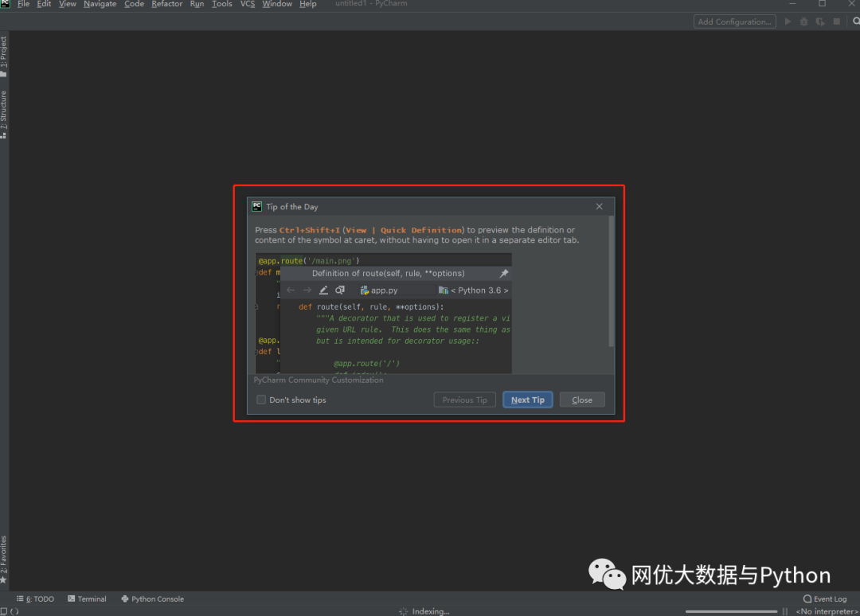Open the Python Console tool window

[x=152, y=598]
